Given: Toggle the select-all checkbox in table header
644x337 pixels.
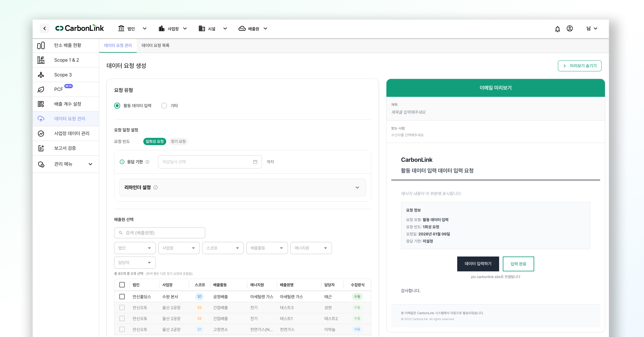Looking at the screenshot, I should click(122, 285).
